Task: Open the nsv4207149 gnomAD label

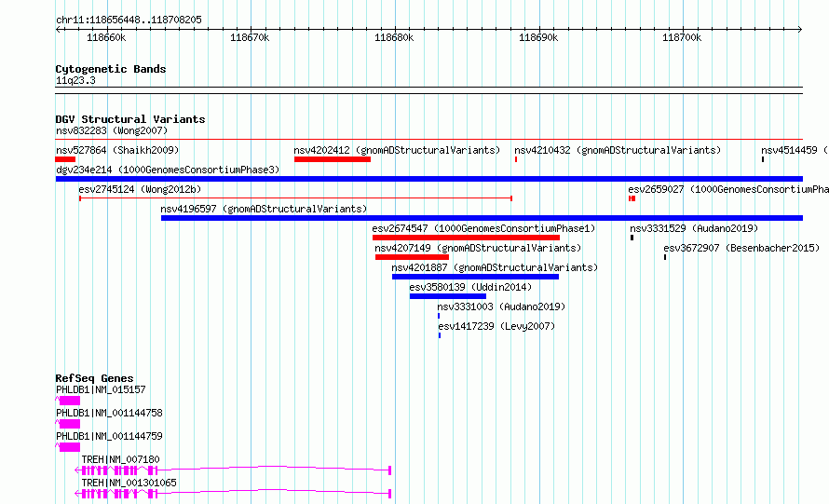Action: coord(478,248)
